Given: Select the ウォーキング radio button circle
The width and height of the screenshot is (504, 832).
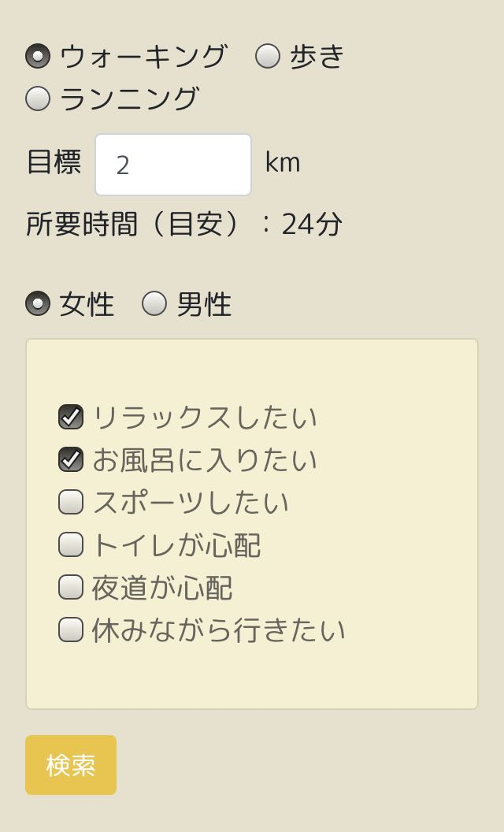Looking at the screenshot, I should [38, 56].
